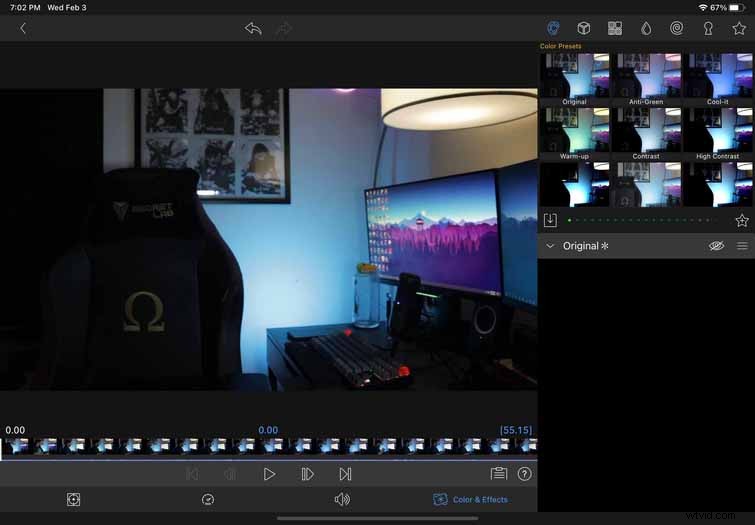
Task: Play the clip preview
Action: click(269, 474)
